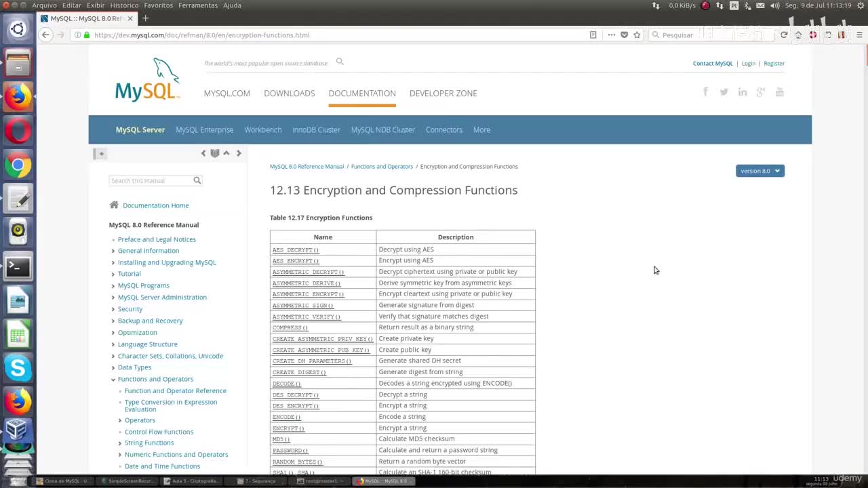Open the Ubuntu dash from the launcher
The height and width of the screenshot is (488, 868).
tap(18, 29)
